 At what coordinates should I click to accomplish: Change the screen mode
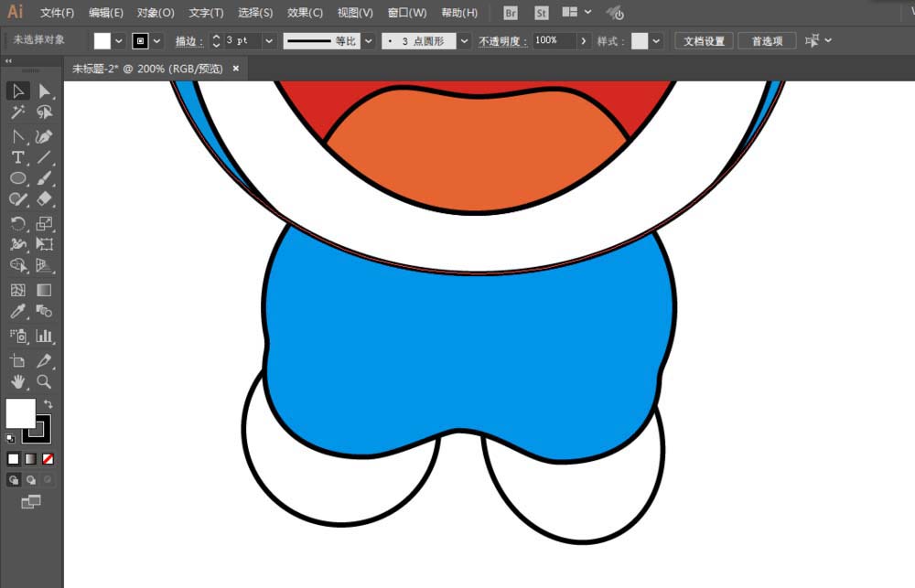[x=31, y=502]
